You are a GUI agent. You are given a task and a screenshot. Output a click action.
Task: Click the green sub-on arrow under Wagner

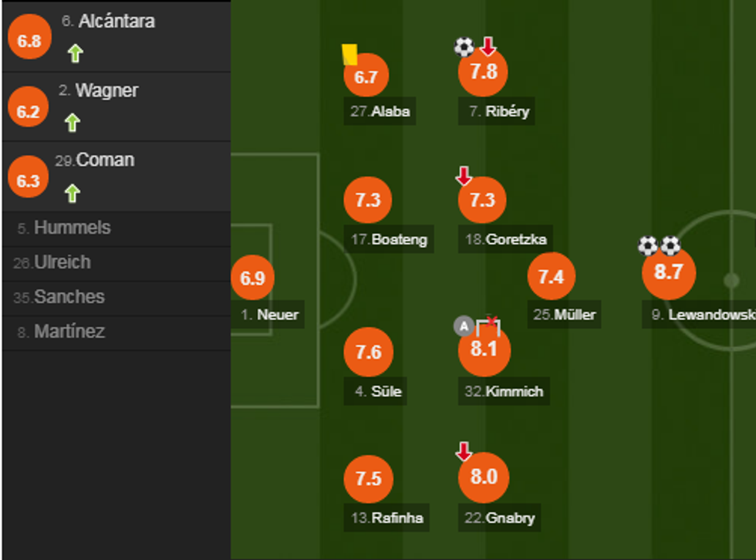pos(73,123)
